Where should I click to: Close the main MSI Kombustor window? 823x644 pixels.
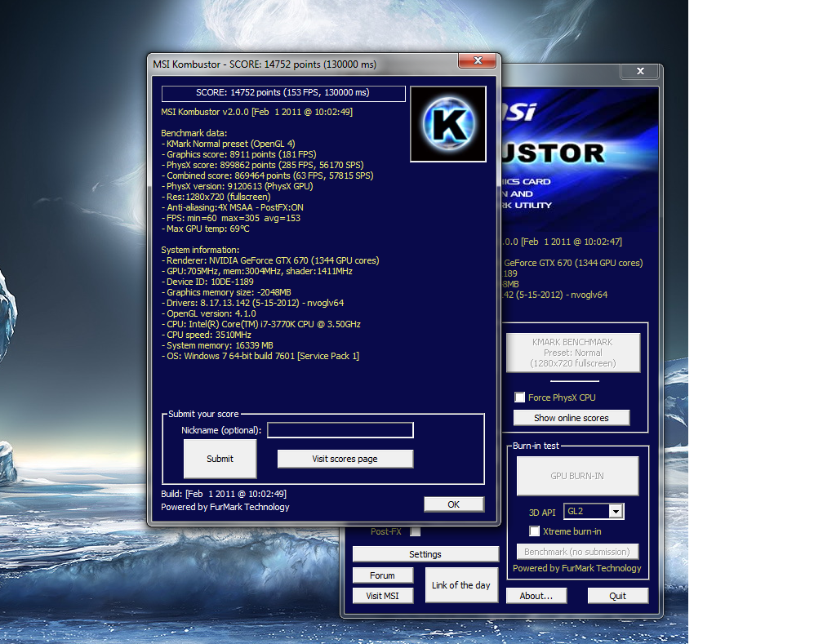tap(639, 73)
